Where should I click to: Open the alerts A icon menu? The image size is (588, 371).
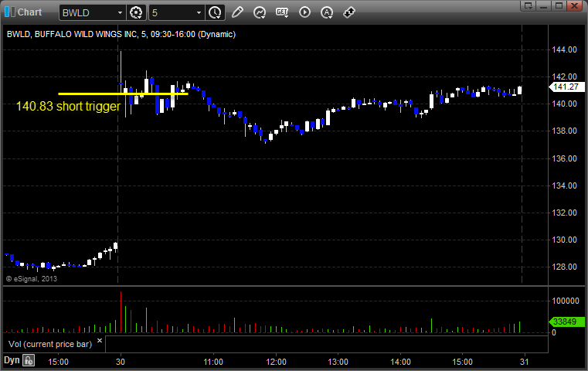coord(327,12)
